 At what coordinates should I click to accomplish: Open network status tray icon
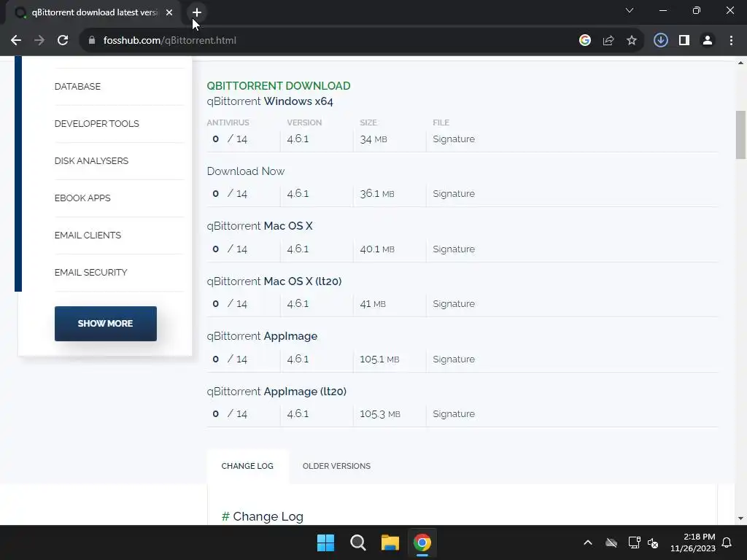(x=634, y=542)
